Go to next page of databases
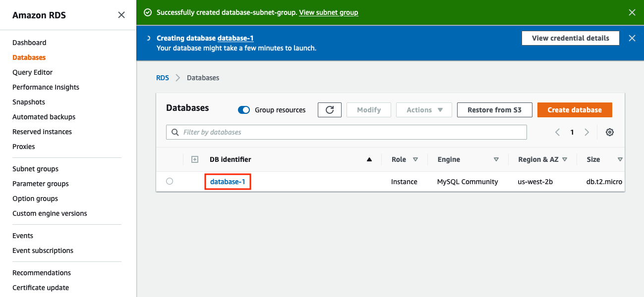The width and height of the screenshot is (644, 297). [587, 132]
